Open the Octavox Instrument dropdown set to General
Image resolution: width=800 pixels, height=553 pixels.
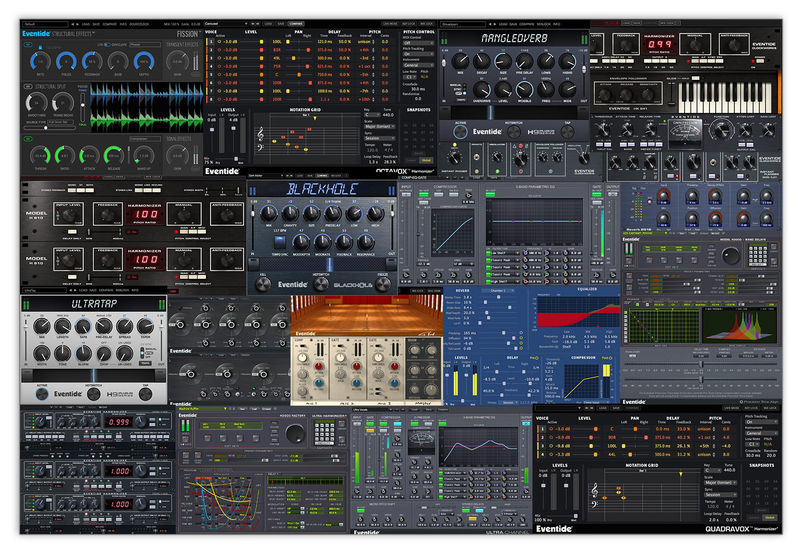[418, 65]
